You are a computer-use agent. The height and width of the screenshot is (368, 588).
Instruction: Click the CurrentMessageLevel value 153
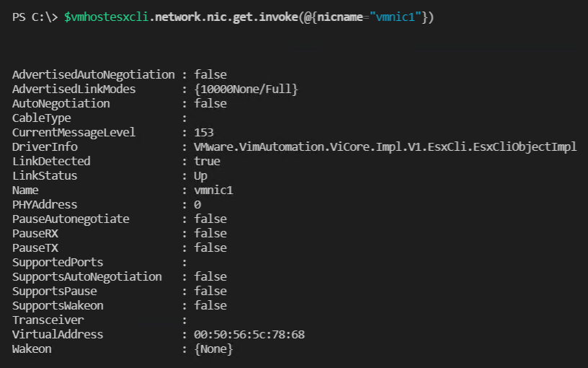204,132
